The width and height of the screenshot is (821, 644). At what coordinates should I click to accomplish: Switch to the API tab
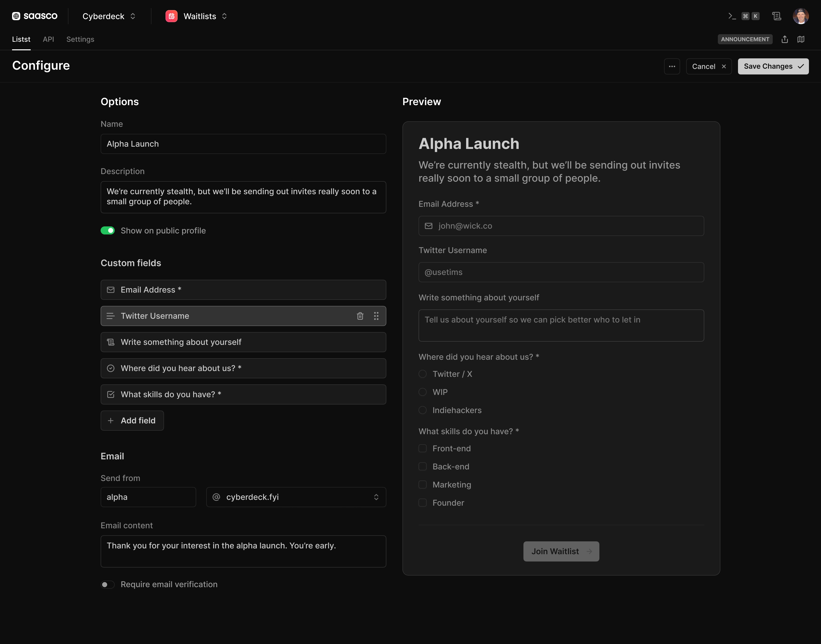click(x=48, y=39)
